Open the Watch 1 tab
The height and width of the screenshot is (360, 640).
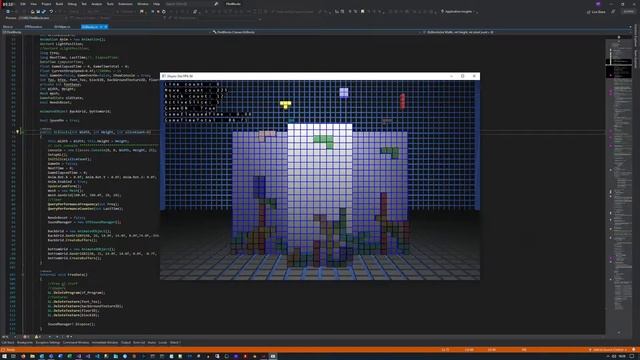click(175, 342)
